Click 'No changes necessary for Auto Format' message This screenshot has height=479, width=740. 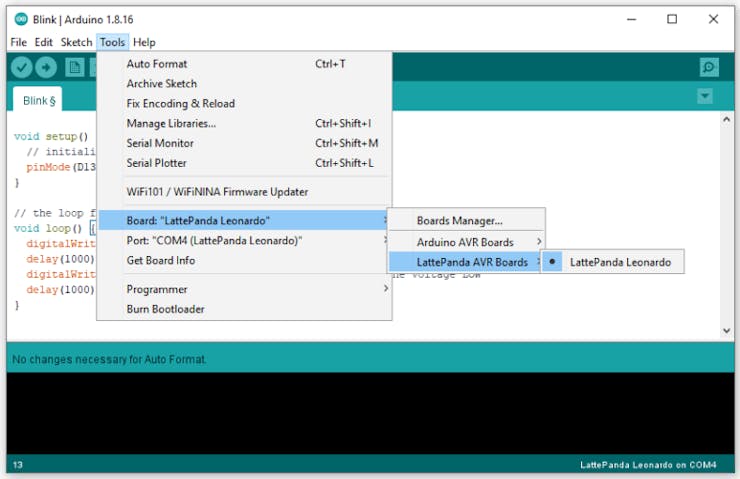109,360
